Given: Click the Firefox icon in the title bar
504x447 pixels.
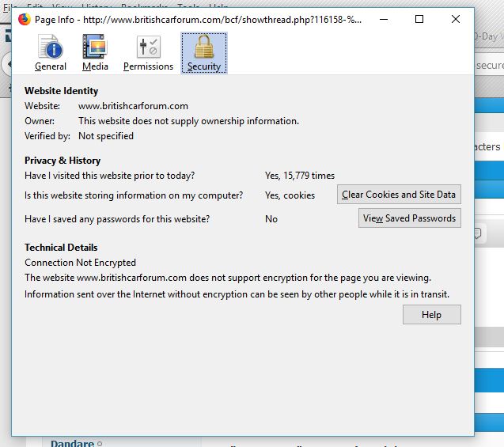Looking at the screenshot, I should tap(24, 19).
